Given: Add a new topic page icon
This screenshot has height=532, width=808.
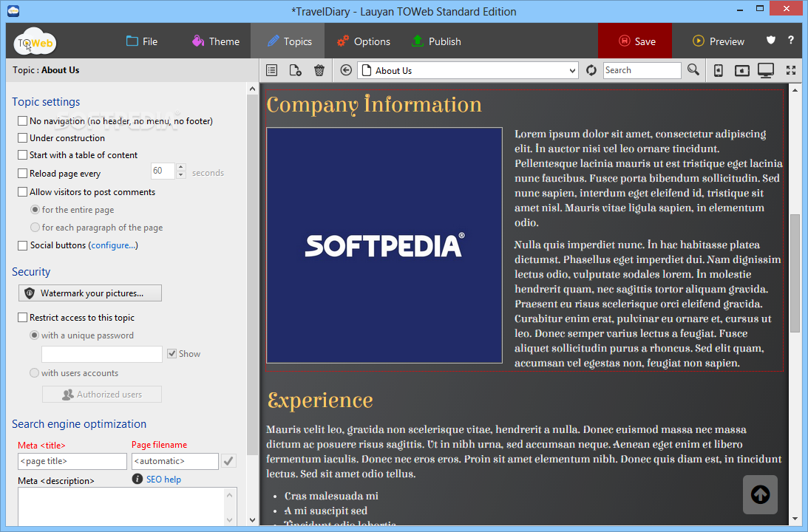Looking at the screenshot, I should point(295,70).
